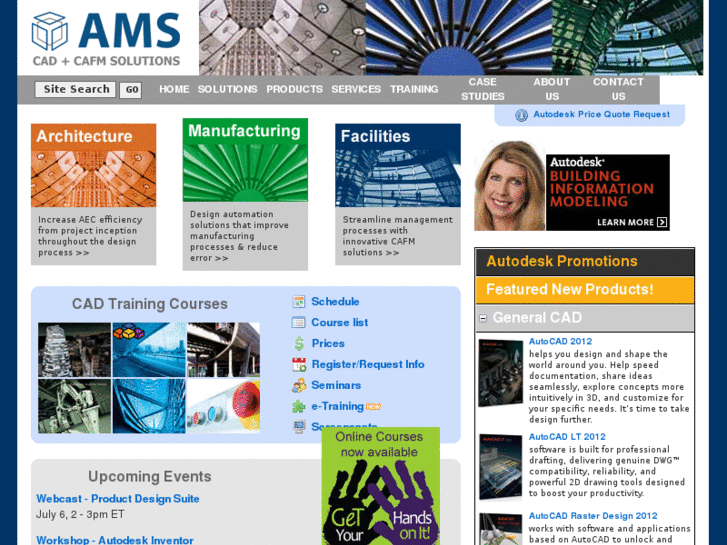Click the AutoCAD LT 2012 box image
The height and width of the screenshot is (545, 727).
coord(501,467)
